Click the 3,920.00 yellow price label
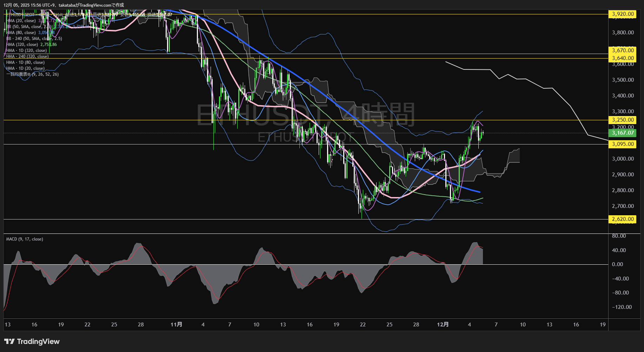Image resolution: width=644 pixels, height=352 pixels. (x=623, y=14)
